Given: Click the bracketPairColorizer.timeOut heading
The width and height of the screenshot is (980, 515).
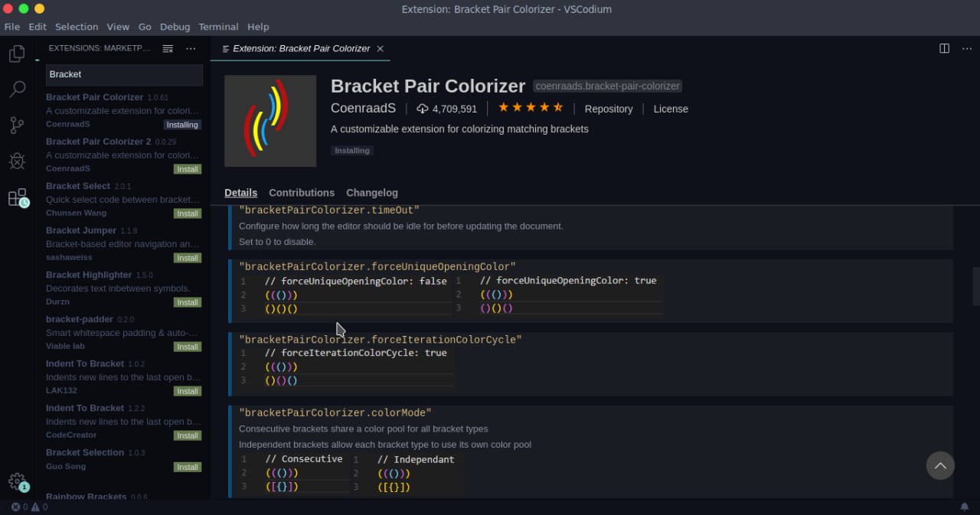Looking at the screenshot, I should click(x=329, y=210).
